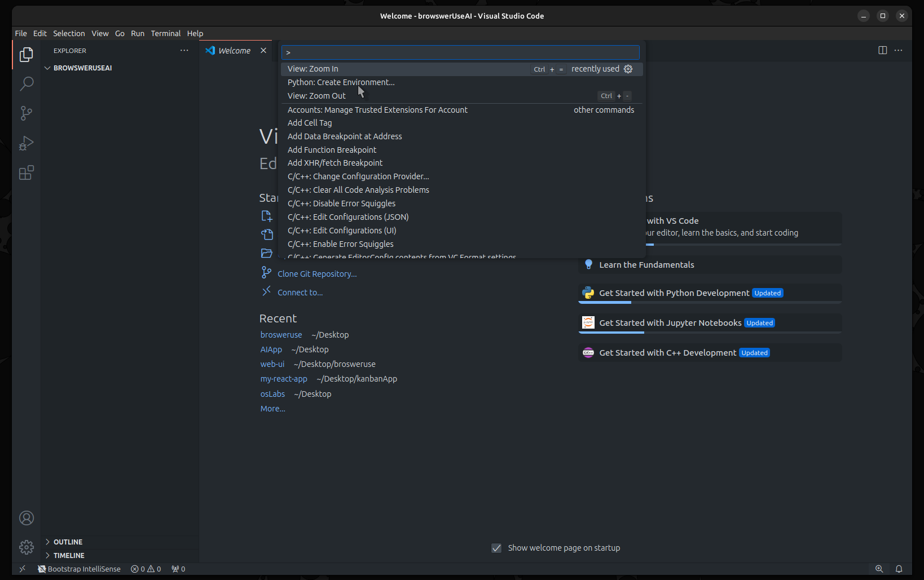Select View: Zoom In command
This screenshot has height=580, width=924.
(x=461, y=69)
